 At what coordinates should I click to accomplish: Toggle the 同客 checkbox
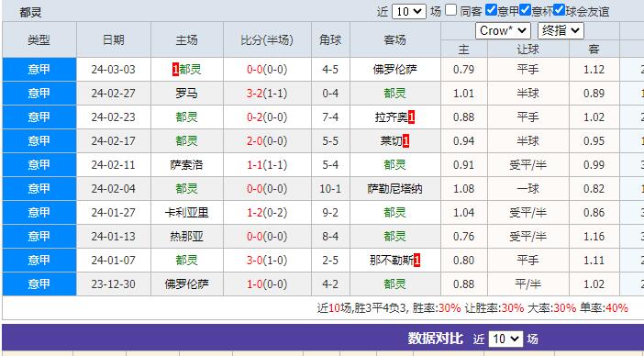coord(451,10)
